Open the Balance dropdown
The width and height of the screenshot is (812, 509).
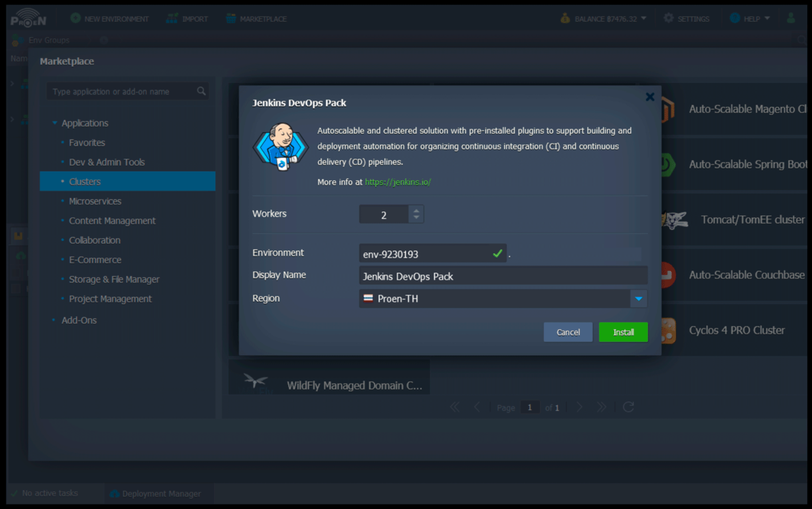click(x=604, y=19)
